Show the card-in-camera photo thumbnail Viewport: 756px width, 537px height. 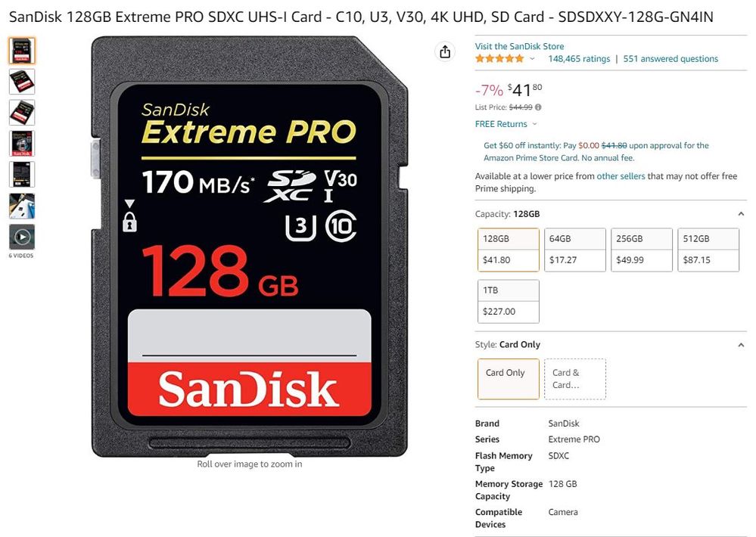tap(22, 206)
